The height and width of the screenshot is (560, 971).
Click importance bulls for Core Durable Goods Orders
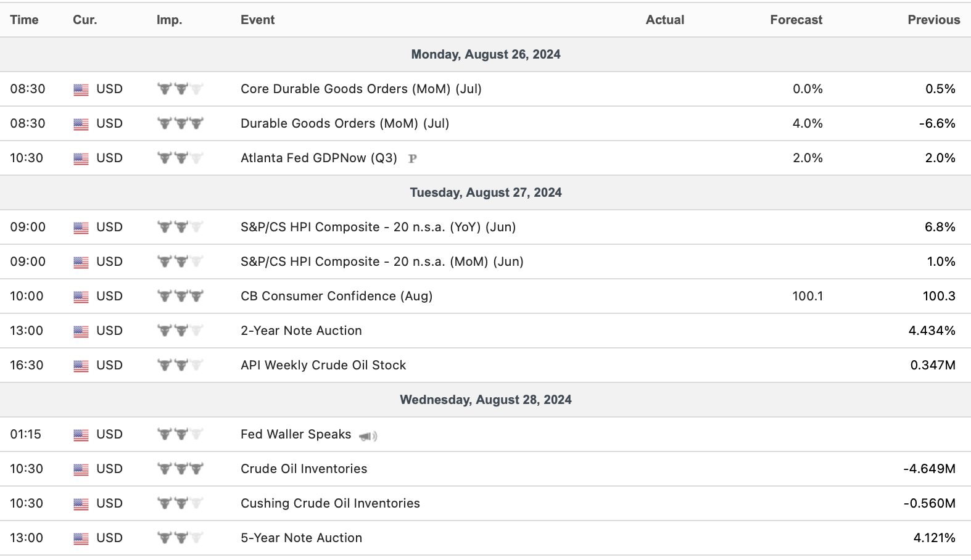click(x=180, y=89)
